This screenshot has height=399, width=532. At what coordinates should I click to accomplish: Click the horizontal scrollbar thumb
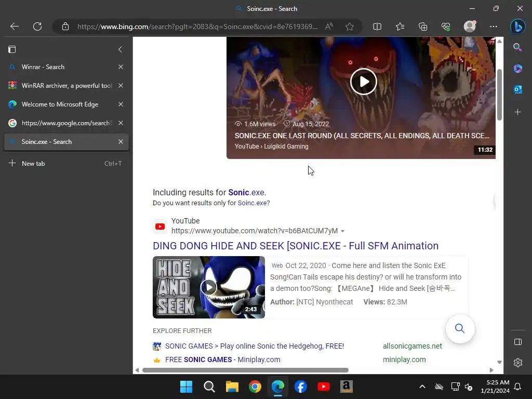click(245, 370)
